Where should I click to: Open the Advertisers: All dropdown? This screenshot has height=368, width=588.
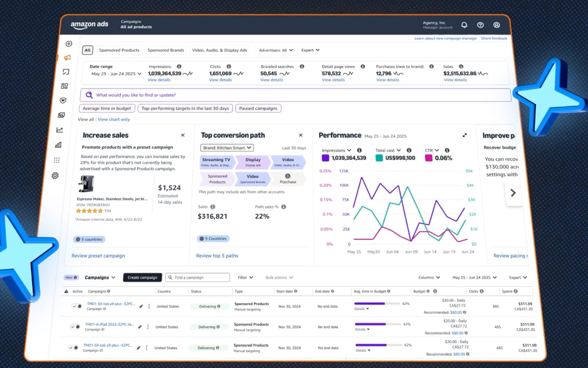[275, 50]
